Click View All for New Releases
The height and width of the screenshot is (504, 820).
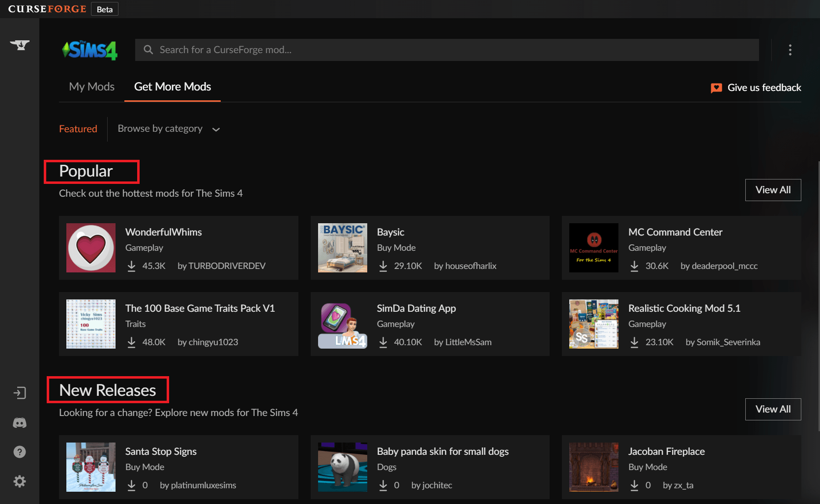773,409
